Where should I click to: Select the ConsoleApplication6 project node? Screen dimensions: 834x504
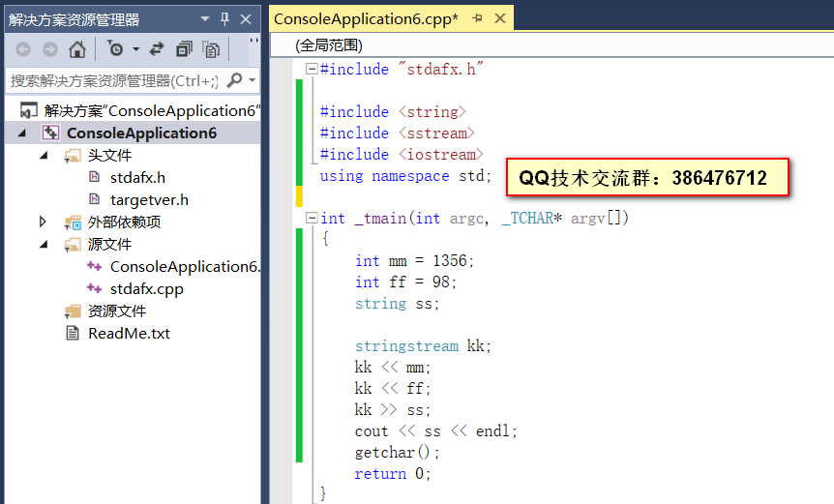[141, 133]
